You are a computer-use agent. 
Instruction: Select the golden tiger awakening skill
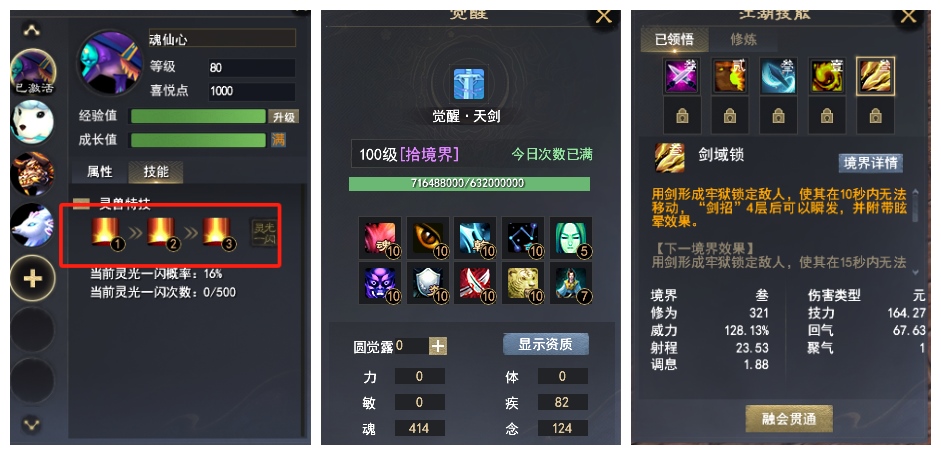523,283
